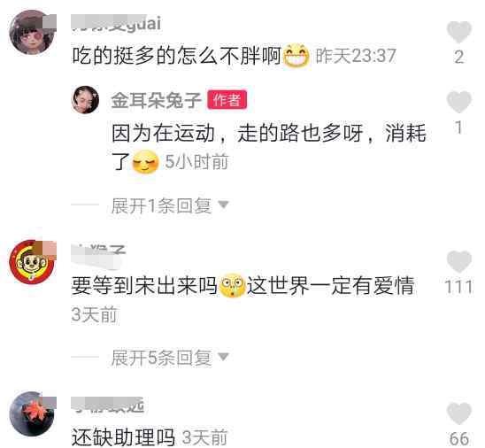
Task: Expand 展开1条回复 replies
Action: pos(161,205)
